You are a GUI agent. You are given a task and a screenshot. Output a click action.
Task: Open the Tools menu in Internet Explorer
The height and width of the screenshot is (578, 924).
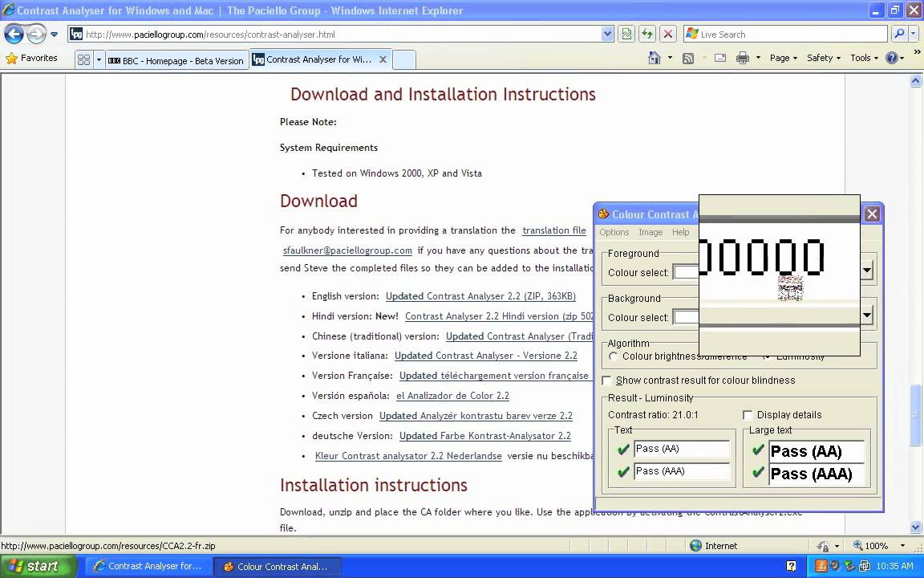coord(864,58)
